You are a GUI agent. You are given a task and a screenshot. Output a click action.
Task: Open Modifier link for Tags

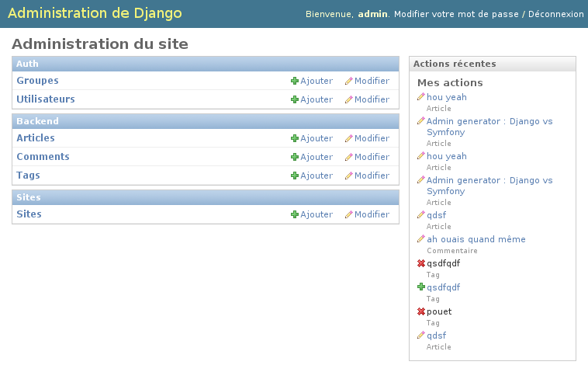(372, 176)
